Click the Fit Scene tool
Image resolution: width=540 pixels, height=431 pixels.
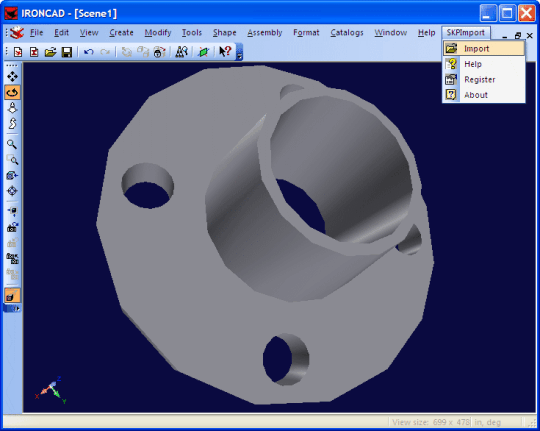(12, 211)
